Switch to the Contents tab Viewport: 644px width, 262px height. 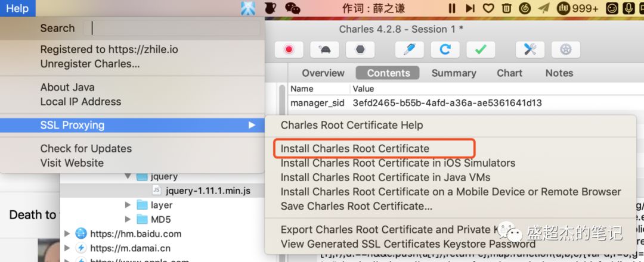388,73
